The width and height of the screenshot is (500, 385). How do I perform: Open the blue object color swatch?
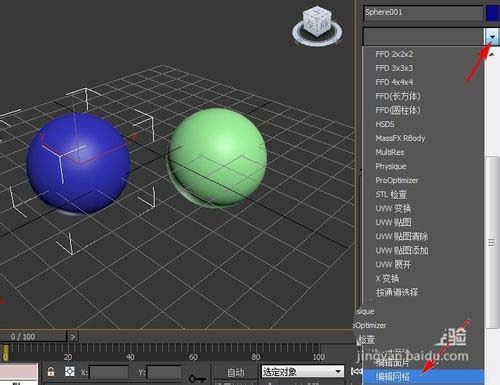click(493, 13)
